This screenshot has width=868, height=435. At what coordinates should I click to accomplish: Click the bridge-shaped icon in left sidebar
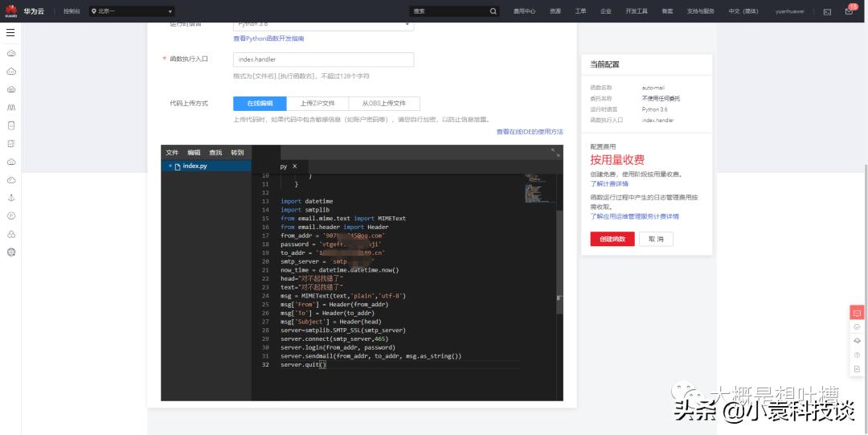tap(11, 107)
